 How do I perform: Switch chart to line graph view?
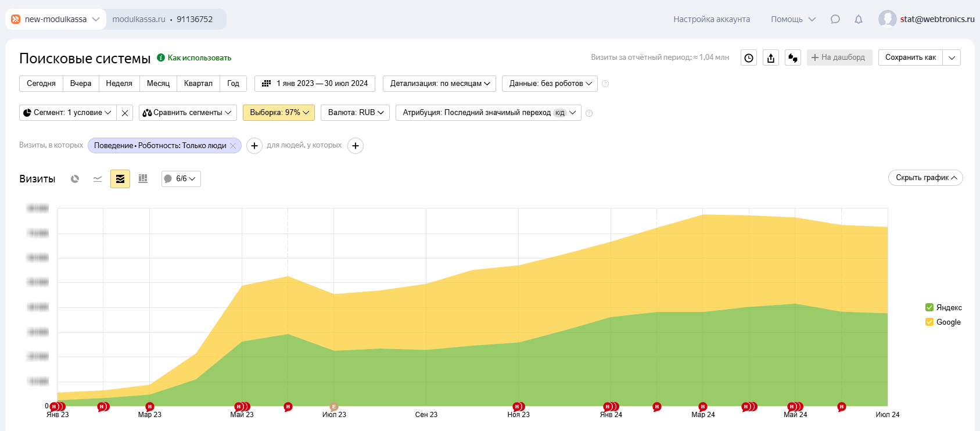click(98, 179)
